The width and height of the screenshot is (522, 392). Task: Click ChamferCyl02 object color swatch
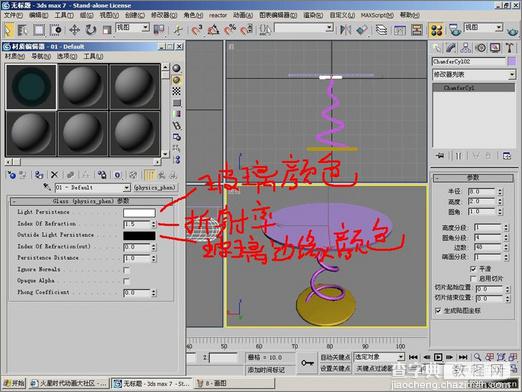point(511,61)
